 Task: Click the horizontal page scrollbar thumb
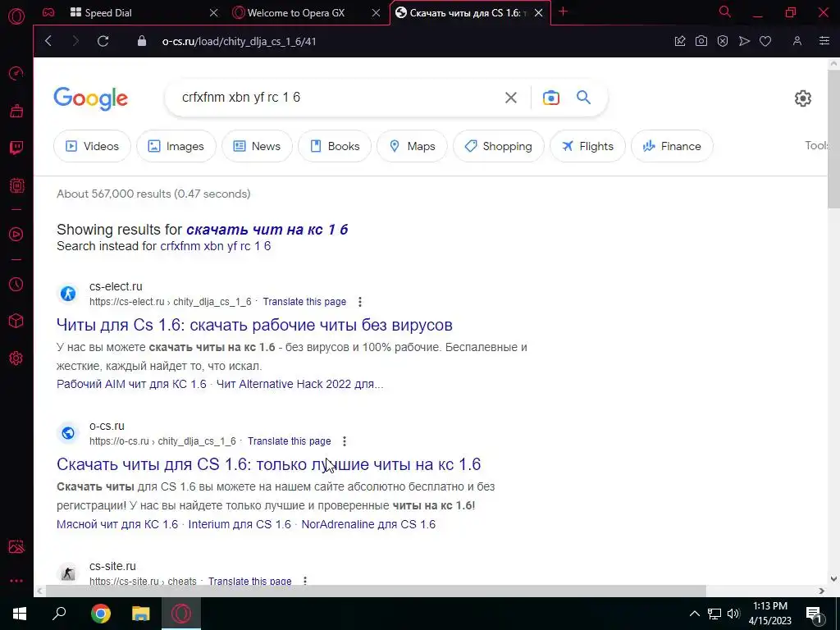(376, 591)
